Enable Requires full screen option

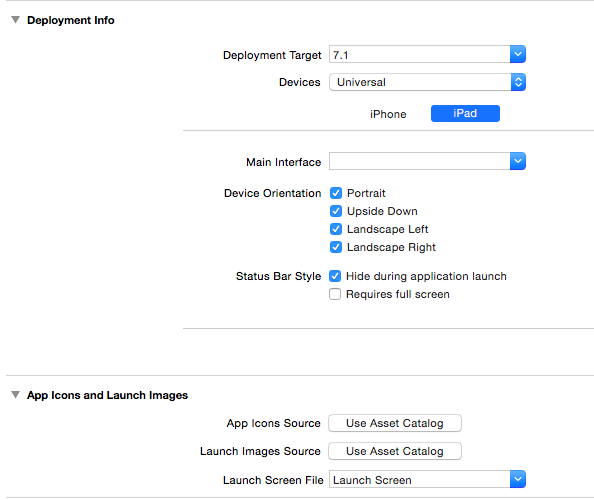(335, 294)
